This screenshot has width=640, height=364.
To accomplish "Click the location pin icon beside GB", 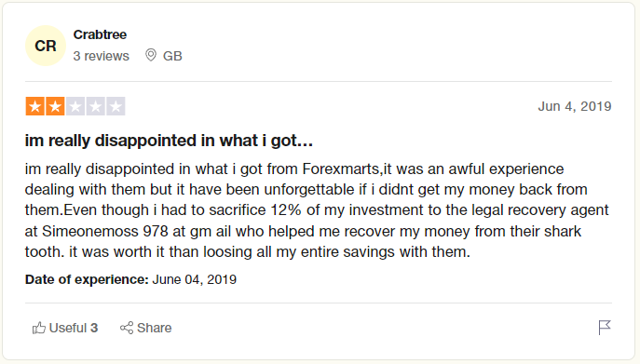I will pos(151,55).
